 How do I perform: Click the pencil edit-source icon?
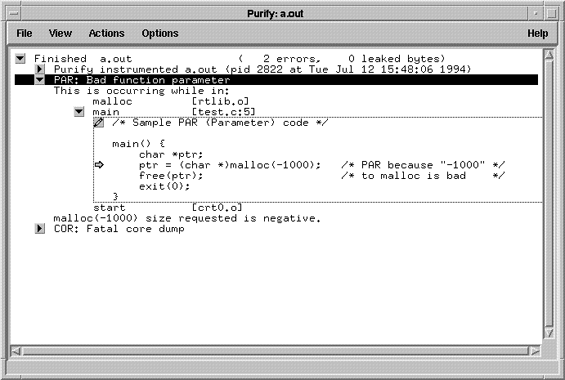[x=99, y=123]
